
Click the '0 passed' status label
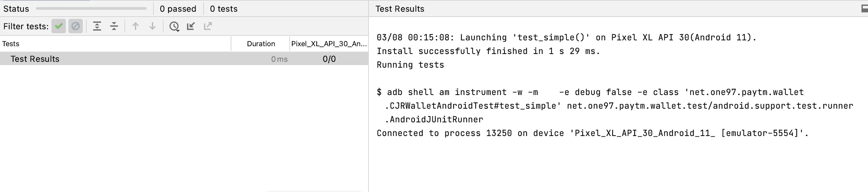[x=178, y=9]
